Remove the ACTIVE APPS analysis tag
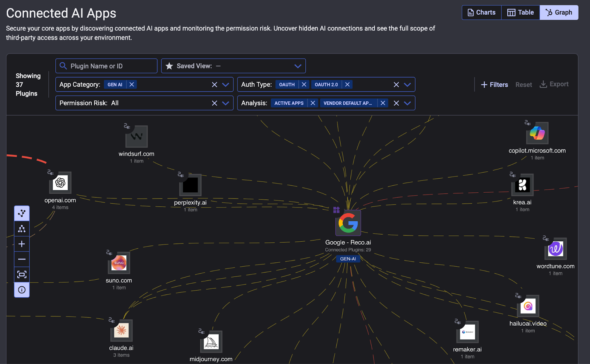The width and height of the screenshot is (590, 364). point(313,103)
